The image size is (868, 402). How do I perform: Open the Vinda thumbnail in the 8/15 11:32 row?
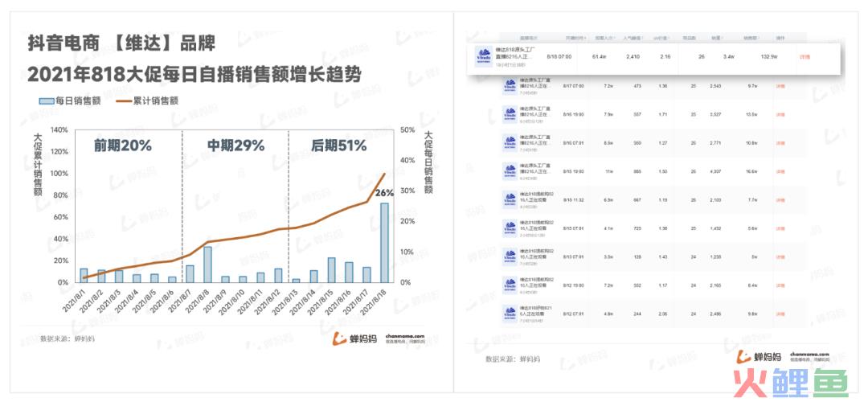pos(510,199)
